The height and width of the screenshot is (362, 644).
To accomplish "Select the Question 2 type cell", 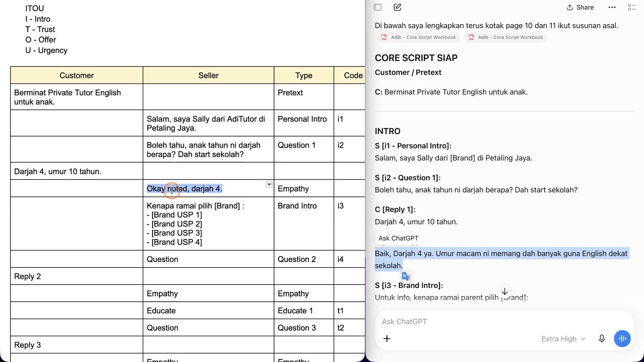I will pyautogui.click(x=304, y=259).
